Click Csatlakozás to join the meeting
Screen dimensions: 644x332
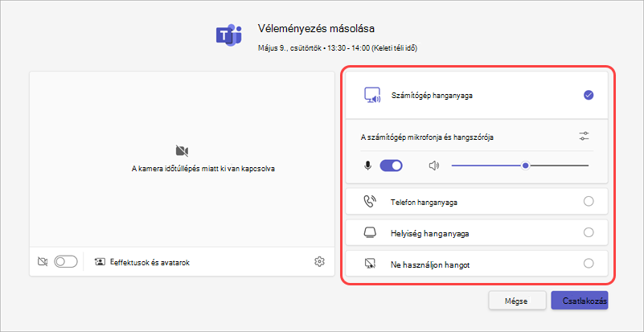click(580, 301)
